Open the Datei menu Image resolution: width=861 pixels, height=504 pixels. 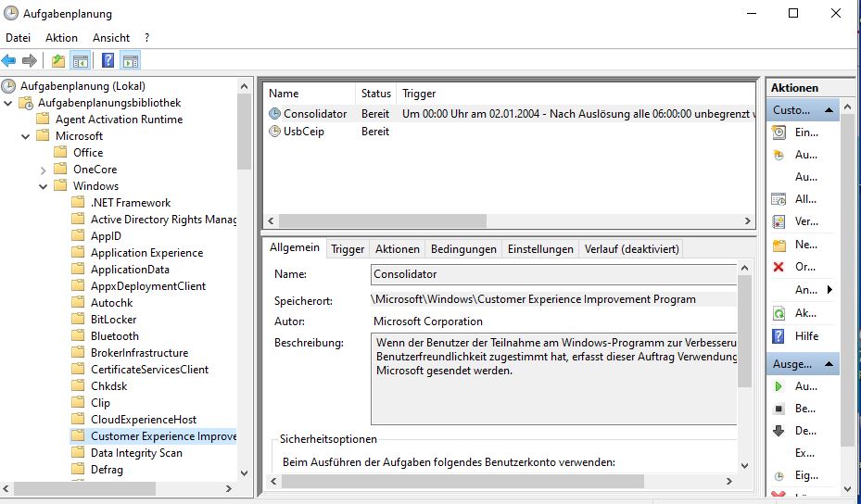tap(19, 38)
